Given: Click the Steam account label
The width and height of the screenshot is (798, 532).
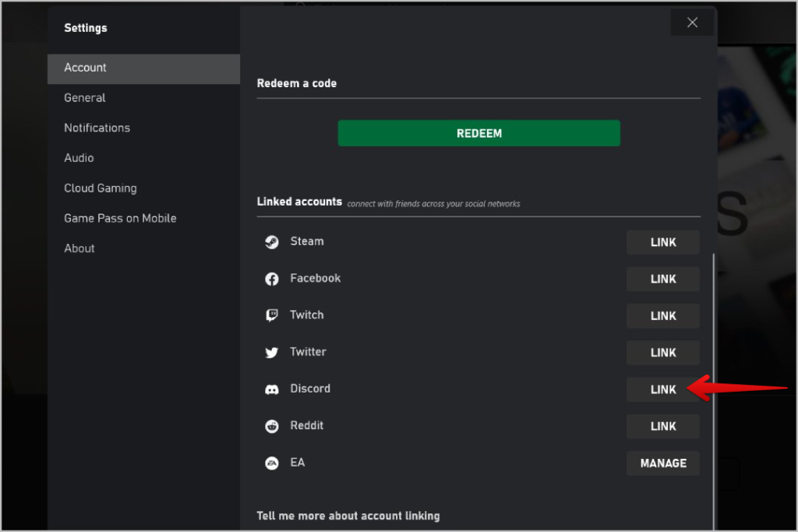Looking at the screenshot, I should pos(307,241).
